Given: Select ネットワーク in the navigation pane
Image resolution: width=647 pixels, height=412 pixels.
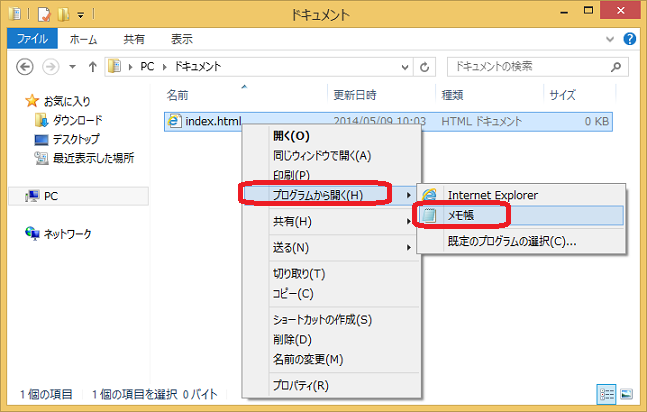Looking at the screenshot, I should tap(67, 233).
